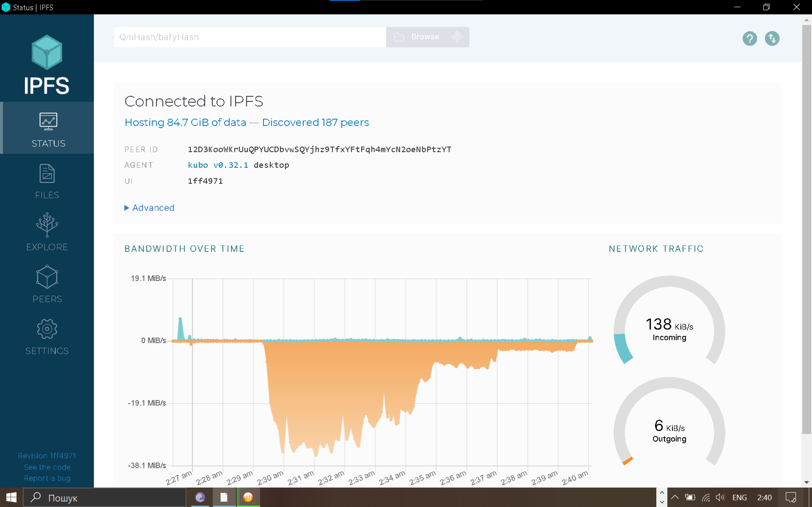Click the orange app taskbar icon

pyautogui.click(x=248, y=497)
